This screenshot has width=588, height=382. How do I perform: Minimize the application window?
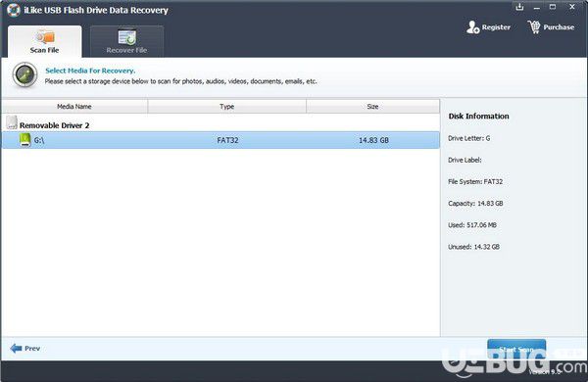[537, 7]
